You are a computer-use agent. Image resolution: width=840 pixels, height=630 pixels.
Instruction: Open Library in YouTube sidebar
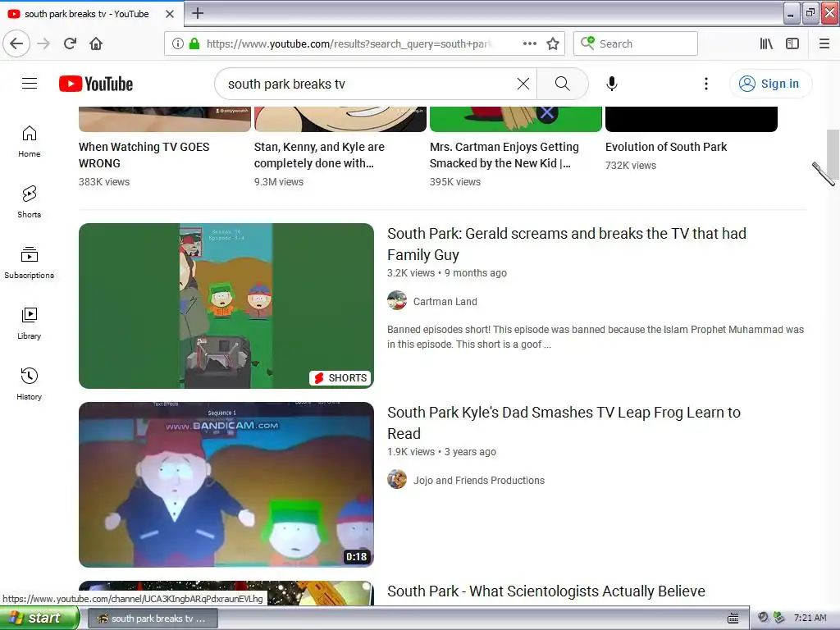pos(29,323)
